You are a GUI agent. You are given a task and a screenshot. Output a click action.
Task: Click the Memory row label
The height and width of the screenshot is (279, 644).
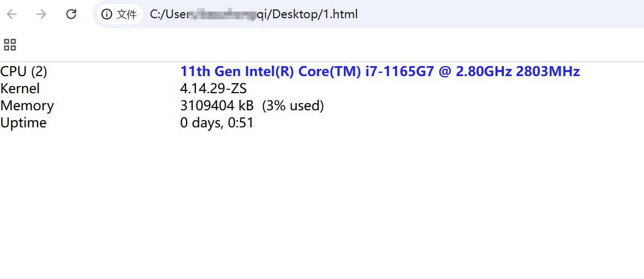[x=27, y=106]
